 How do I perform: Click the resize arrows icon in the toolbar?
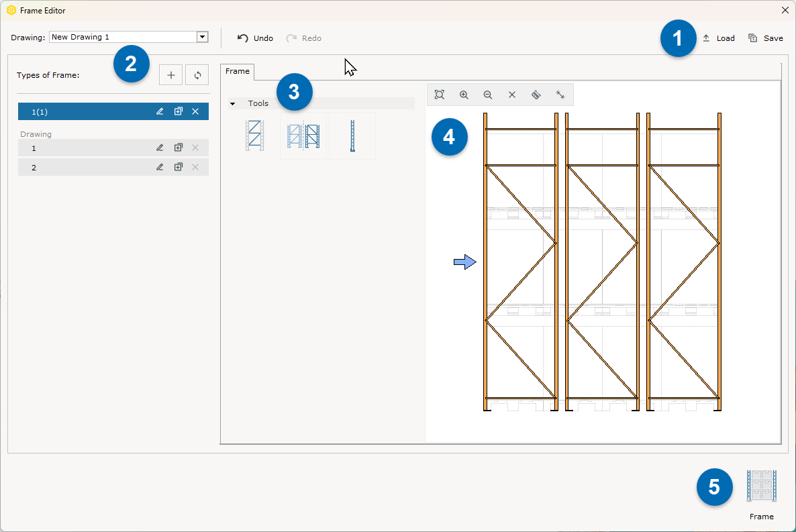click(x=560, y=95)
